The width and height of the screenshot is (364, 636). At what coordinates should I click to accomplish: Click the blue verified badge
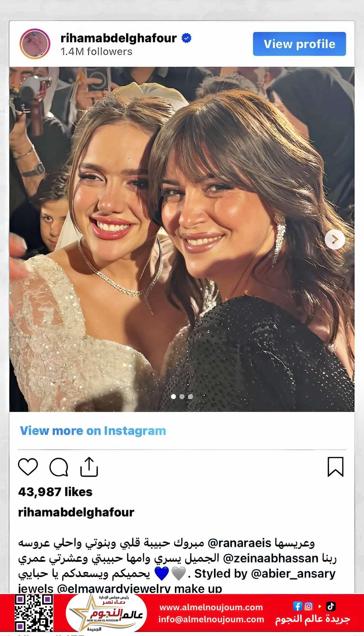point(186,39)
